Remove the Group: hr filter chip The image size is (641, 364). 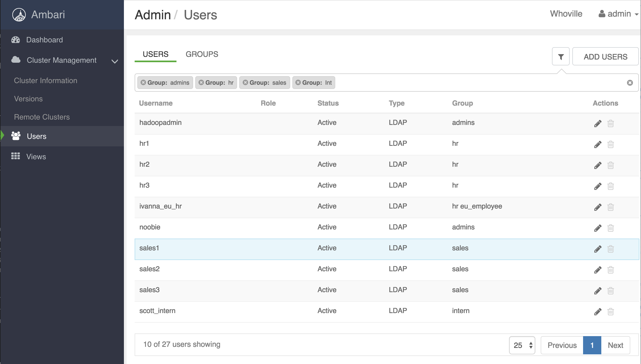(x=201, y=83)
